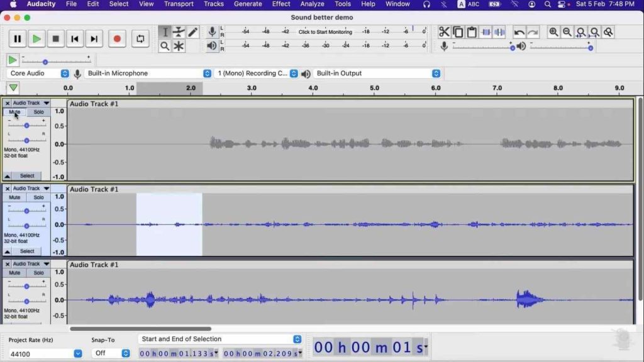Solo the first audio track
Screen dimensions: 644x362
point(38,112)
